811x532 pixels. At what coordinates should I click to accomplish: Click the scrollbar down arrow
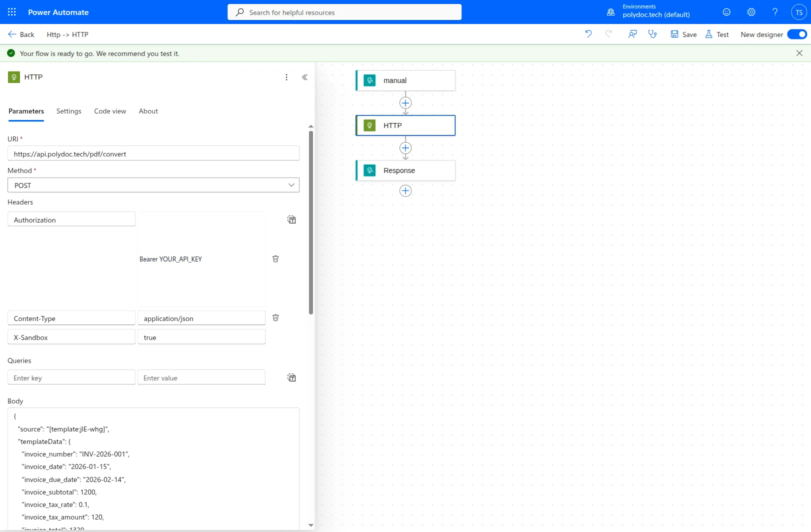point(311,525)
